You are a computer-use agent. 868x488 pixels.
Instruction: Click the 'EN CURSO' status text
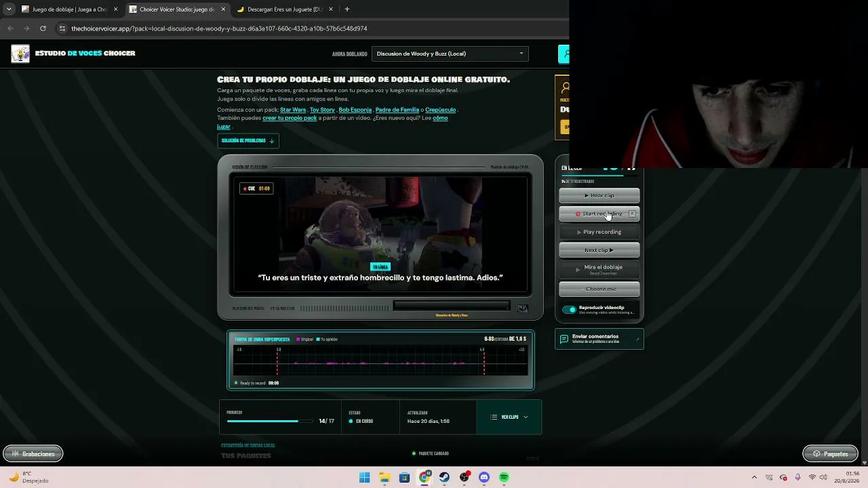tap(364, 422)
